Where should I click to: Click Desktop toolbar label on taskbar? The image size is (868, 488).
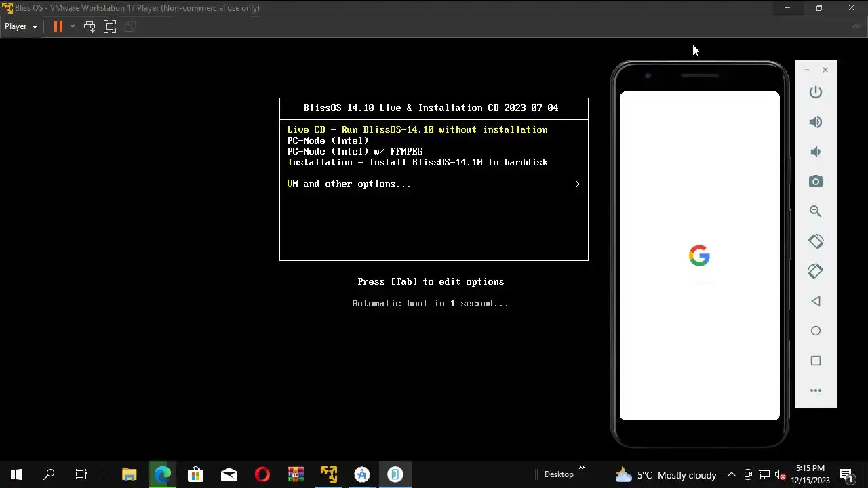(x=559, y=474)
